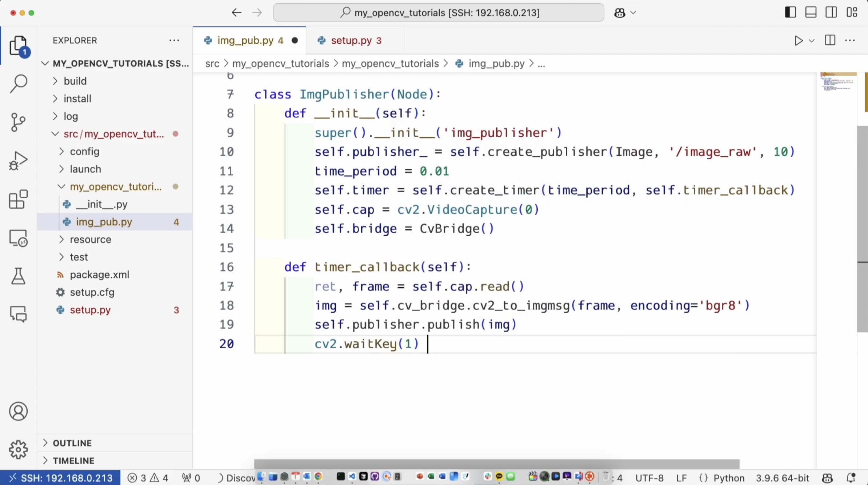Click the horizontal scrollbar in editor
The width and height of the screenshot is (868, 485).
[496, 464]
